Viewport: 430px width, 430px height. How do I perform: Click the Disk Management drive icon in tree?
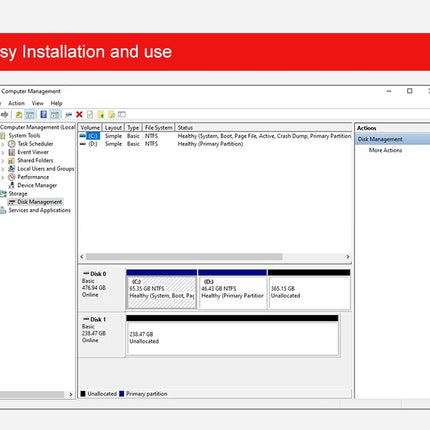pos(12,202)
